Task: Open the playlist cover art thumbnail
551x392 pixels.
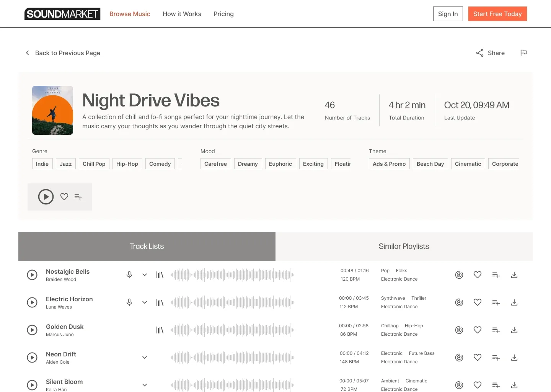Action: 52,110
